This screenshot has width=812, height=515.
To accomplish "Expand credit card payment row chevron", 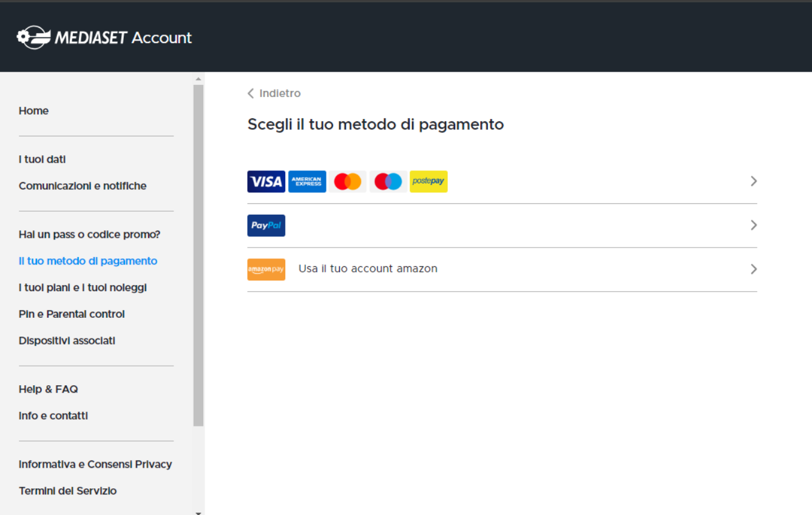I will tap(753, 181).
